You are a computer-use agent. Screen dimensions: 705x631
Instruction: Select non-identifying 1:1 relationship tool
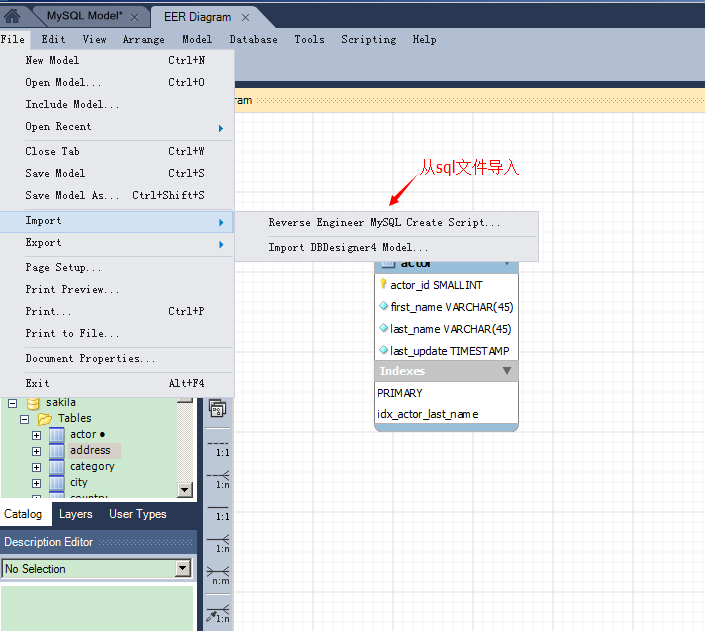coord(218,448)
